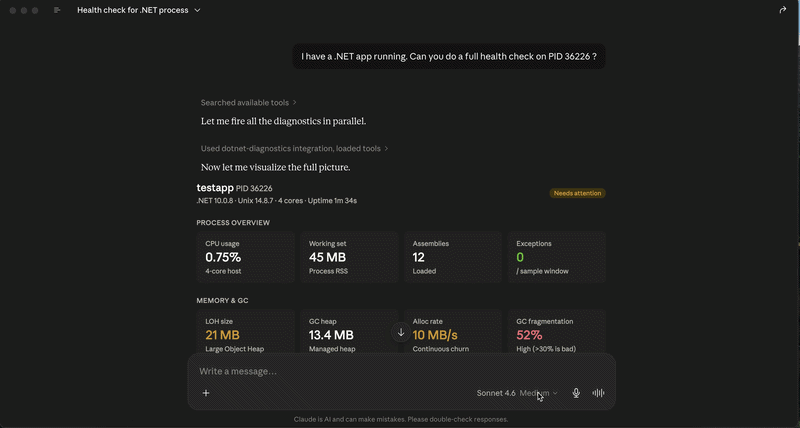Open voice mode waveform icon
This screenshot has height=428, width=800.
tap(598, 393)
